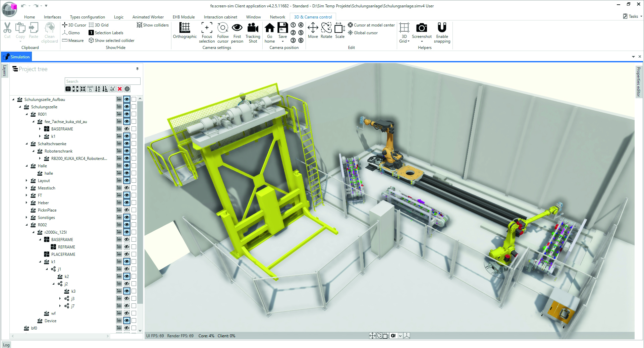The image size is (644, 348).
Task: Click the Go home camera button
Action: click(269, 32)
